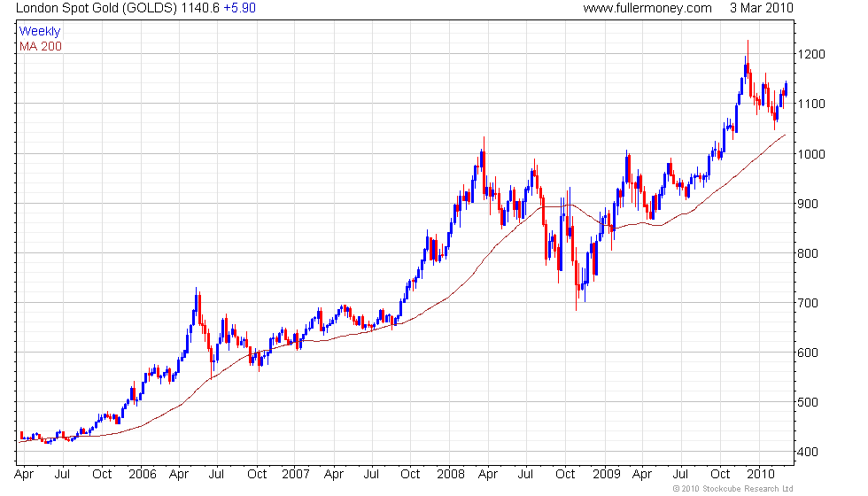Click the 1140.6 last price value

click(200, 8)
